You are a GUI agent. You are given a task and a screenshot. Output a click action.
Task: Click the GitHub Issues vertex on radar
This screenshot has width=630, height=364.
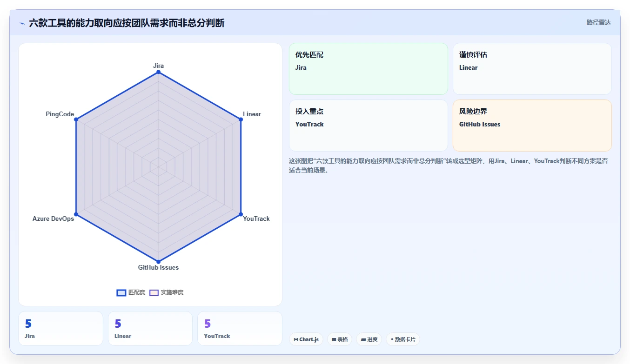(158, 262)
